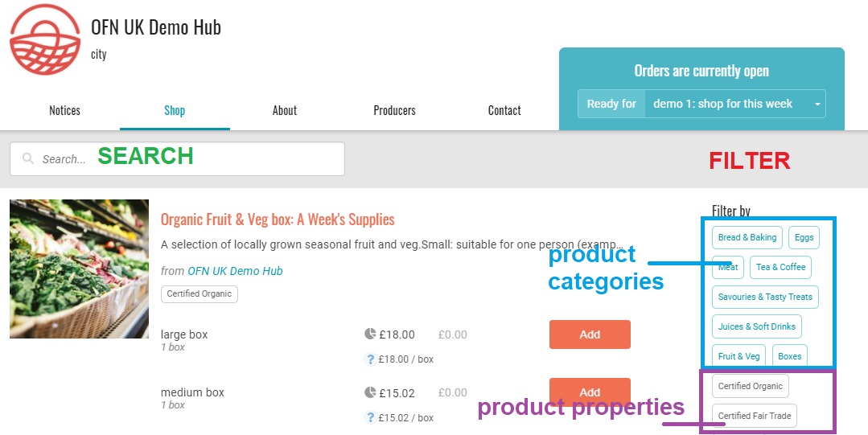The height and width of the screenshot is (435, 868).
Task: Follow the OFN UK Demo Hub producer link
Action: (x=235, y=271)
